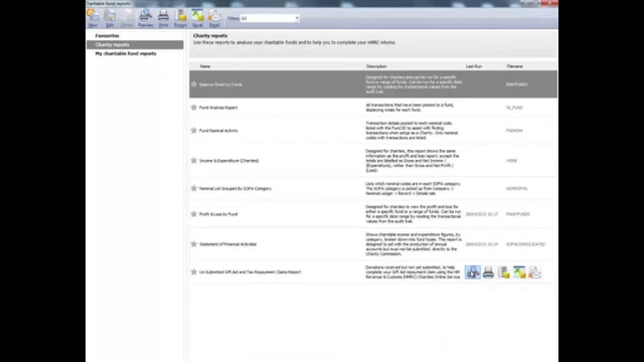The height and width of the screenshot is (362, 644).
Task: Click the Excel toolbar icon
Action: tap(198, 18)
